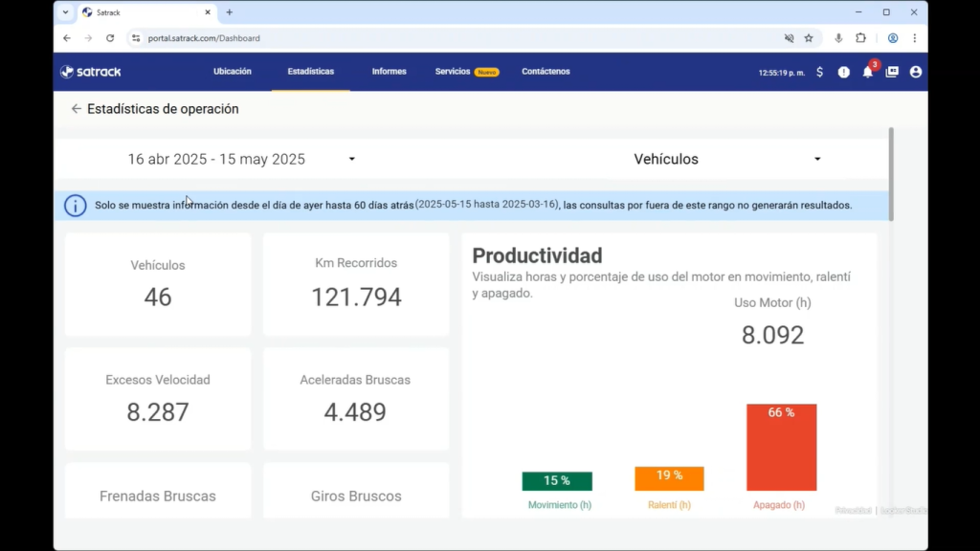Click the Movimiento (h) label
The width and height of the screenshot is (980, 551).
point(559,505)
